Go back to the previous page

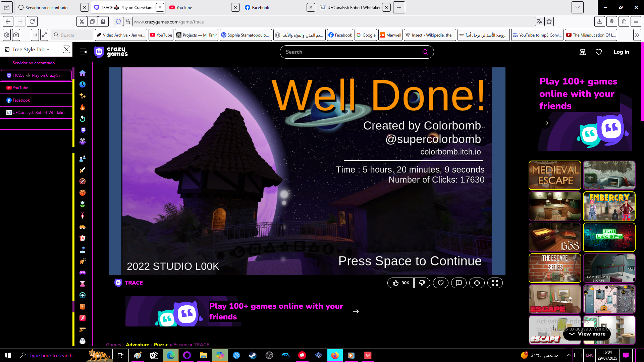pos(8,22)
